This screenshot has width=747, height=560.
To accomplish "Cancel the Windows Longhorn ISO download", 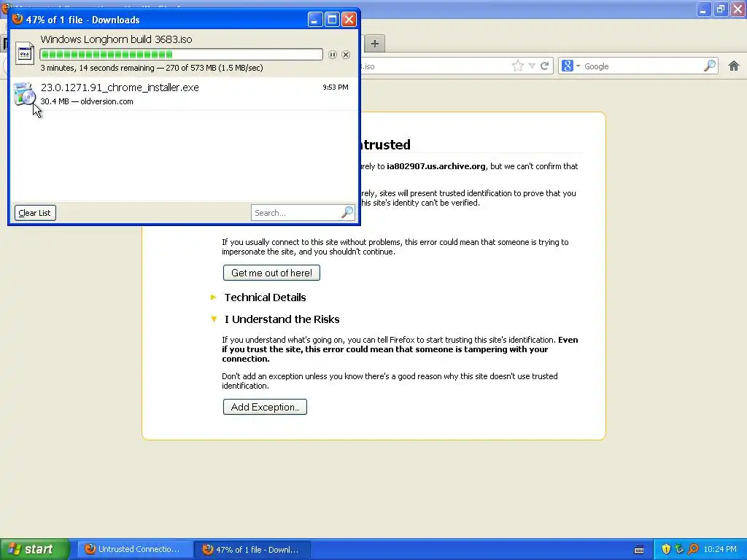I will point(346,55).
